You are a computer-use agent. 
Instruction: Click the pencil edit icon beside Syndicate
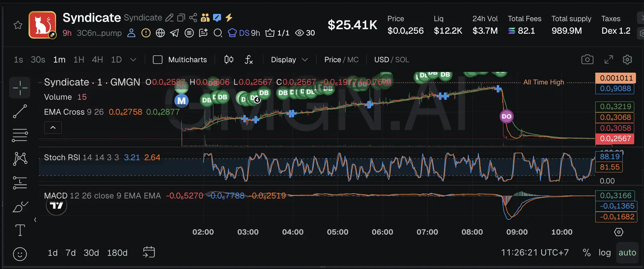169,18
